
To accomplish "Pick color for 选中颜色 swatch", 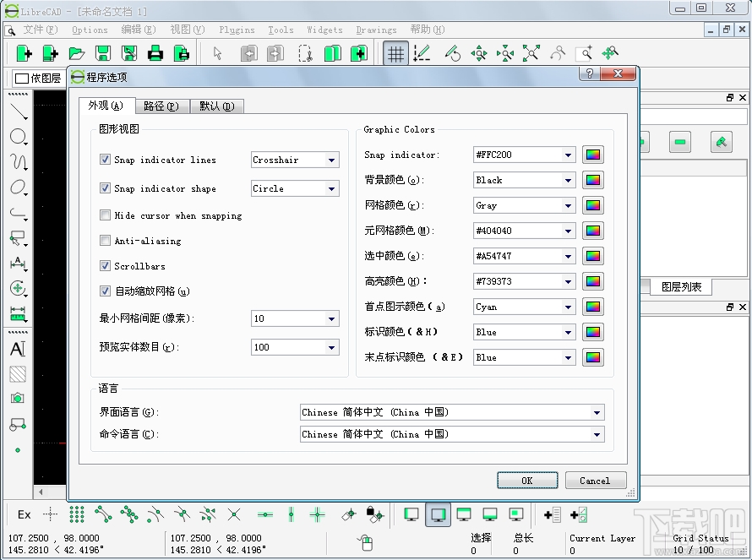I will pos(593,256).
